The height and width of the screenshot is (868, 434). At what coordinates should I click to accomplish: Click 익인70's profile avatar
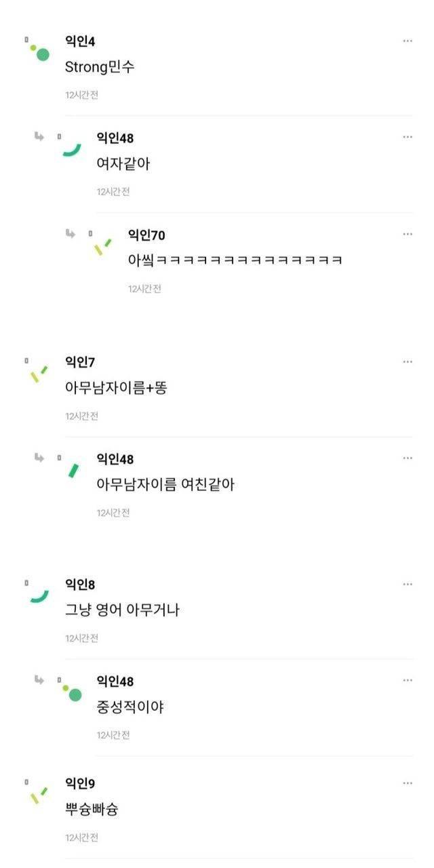(x=102, y=246)
